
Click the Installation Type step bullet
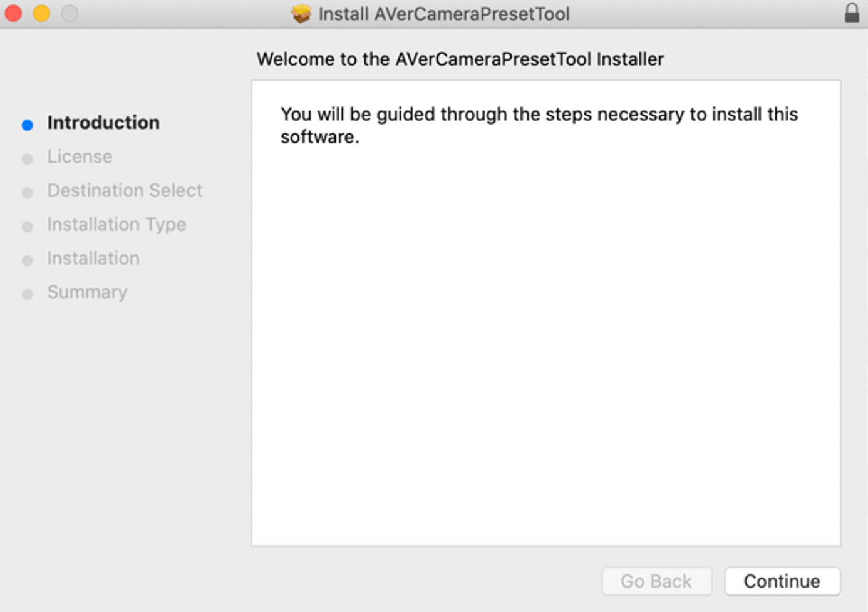pyautogui.click(x=27, y=227)
